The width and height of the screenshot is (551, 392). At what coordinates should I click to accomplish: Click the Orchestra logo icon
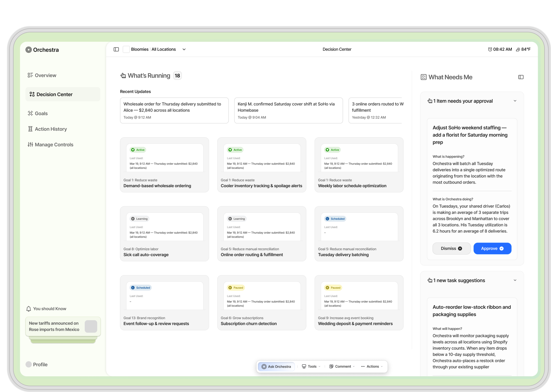tap(29, 50)
